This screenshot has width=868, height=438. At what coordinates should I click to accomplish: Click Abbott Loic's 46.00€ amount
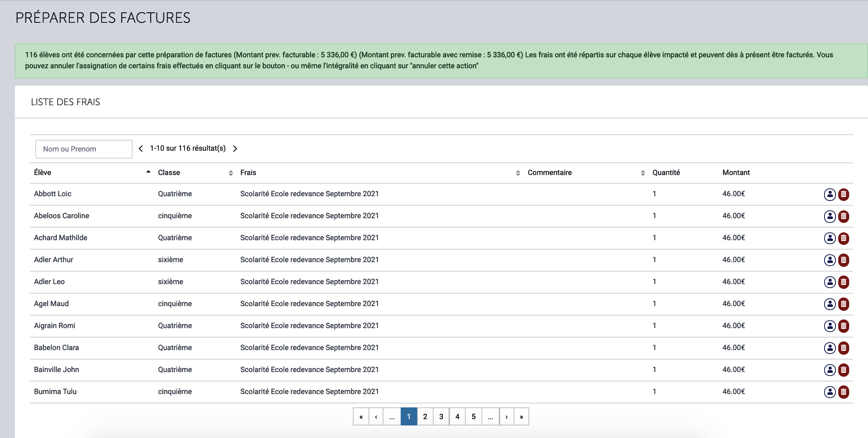pos(734,194)
